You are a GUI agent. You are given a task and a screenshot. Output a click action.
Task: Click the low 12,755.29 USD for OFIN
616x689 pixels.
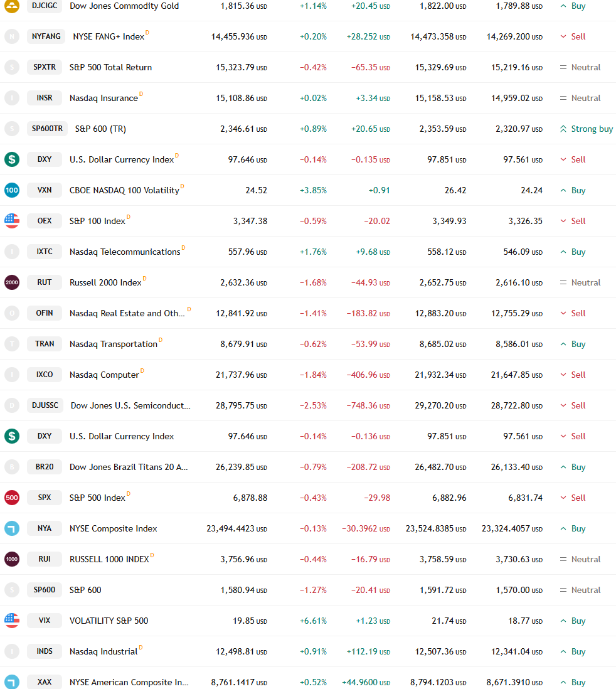pos(517,314)
